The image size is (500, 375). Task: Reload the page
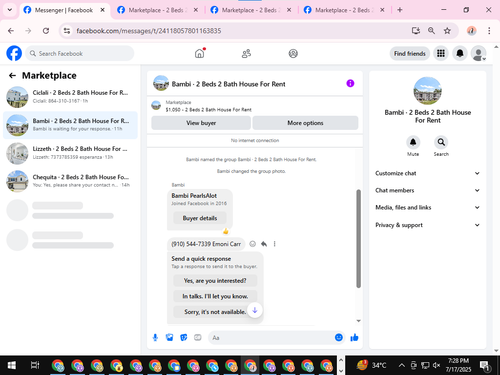46,31
